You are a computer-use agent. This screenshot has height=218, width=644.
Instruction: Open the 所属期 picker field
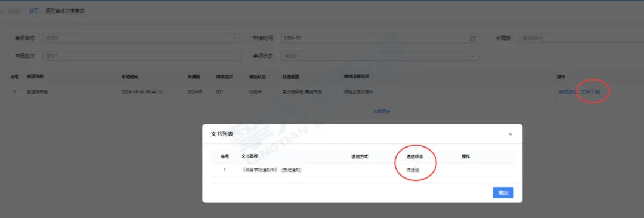581,38
